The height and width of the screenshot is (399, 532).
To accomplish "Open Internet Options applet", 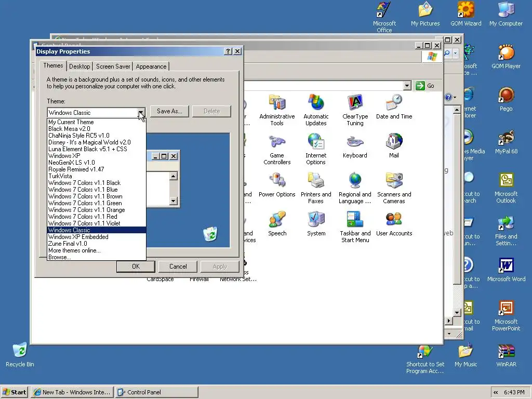I will point(316,149).
